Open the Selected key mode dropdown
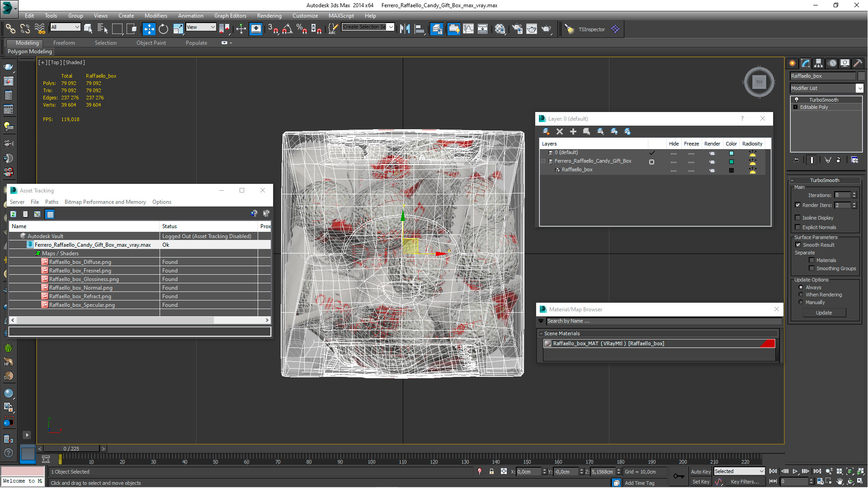 739,471
